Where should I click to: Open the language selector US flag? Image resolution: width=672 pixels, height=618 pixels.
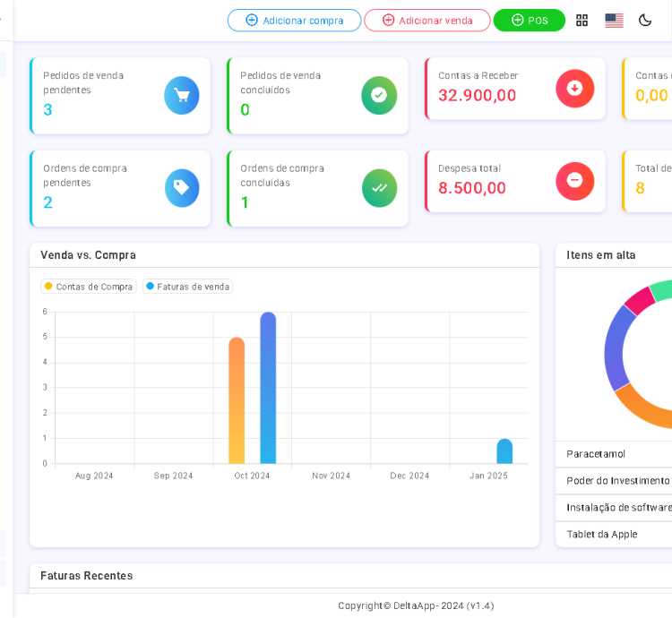pyautogui.click(x=614, y=21)
